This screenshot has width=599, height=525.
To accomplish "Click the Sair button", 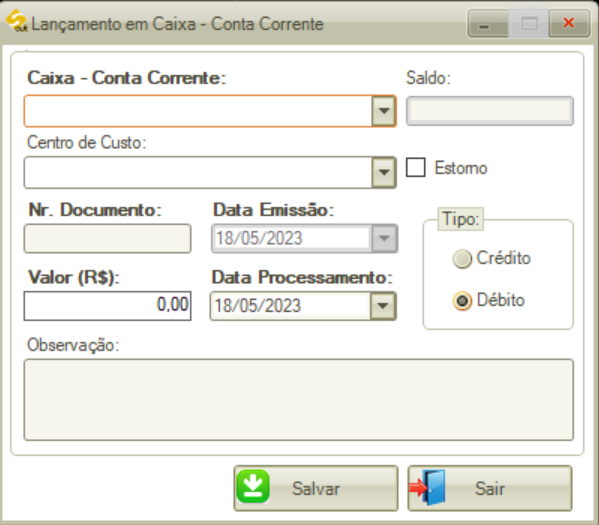I will click(490, 488).
